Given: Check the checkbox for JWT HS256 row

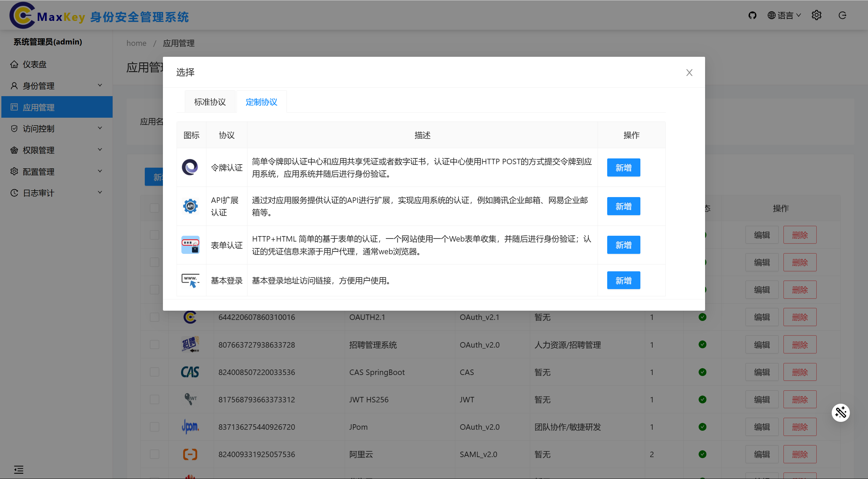Looking at the screenshot, I should tap(155, 399).
